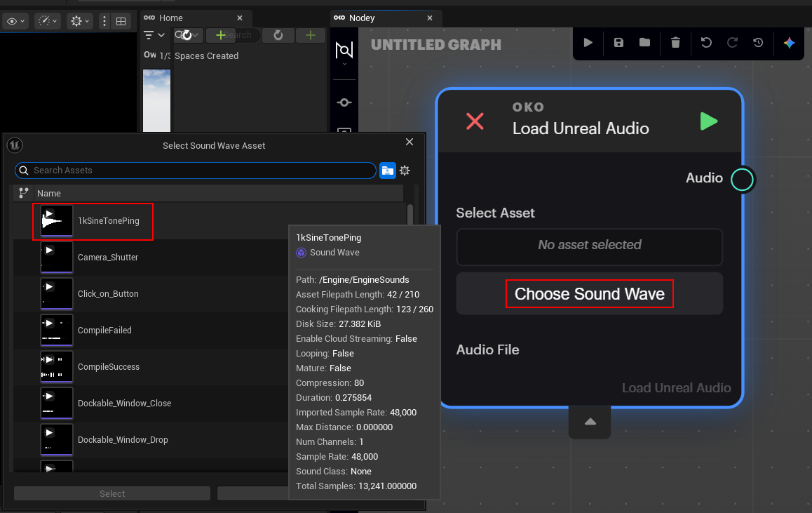This screenshot has height=513, width=812.
Task: Click the source control column icon
Action: tap(23, 193)
